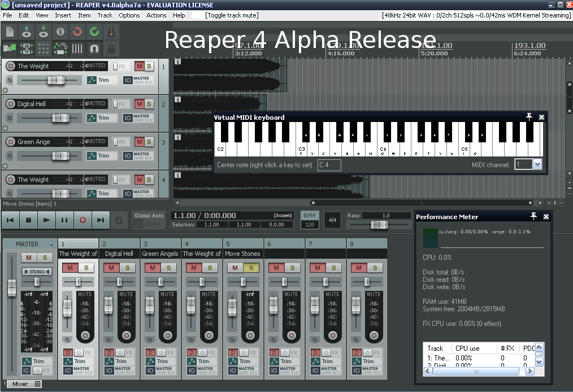Arm record on first The Weight track
The height and width of the screenshot is (392, 573).
(11, 66)
